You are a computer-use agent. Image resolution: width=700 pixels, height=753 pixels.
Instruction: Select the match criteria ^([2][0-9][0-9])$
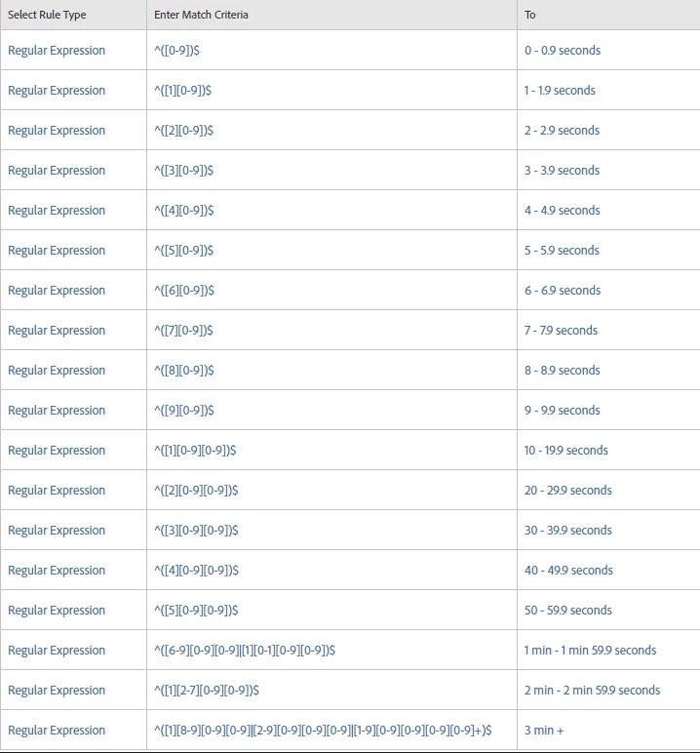coord(196,491)
